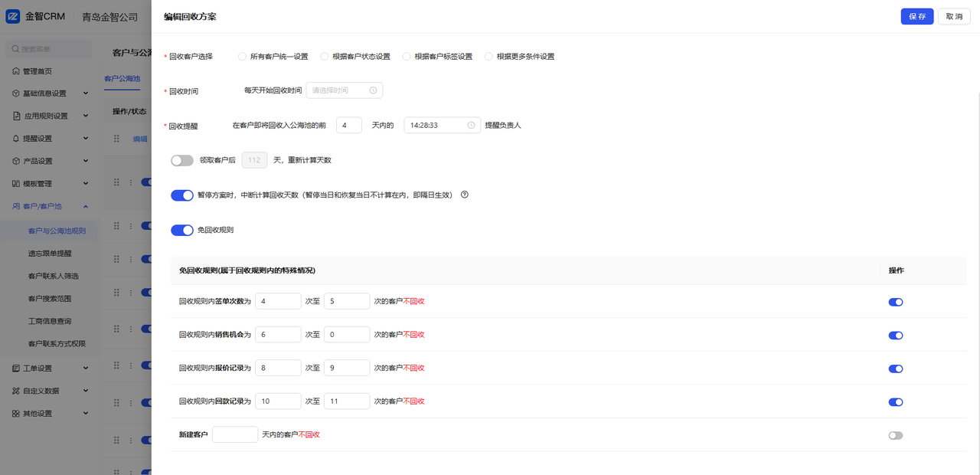Expand 其他设置 menu chevron
The height and width of the screenshot is (475, 980).
tap(86, 413)
